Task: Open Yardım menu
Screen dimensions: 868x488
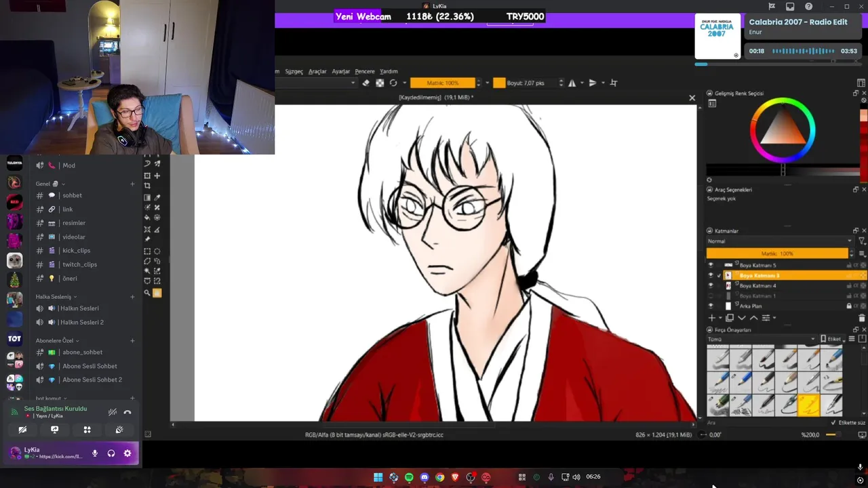Action: tap(389, 71)
